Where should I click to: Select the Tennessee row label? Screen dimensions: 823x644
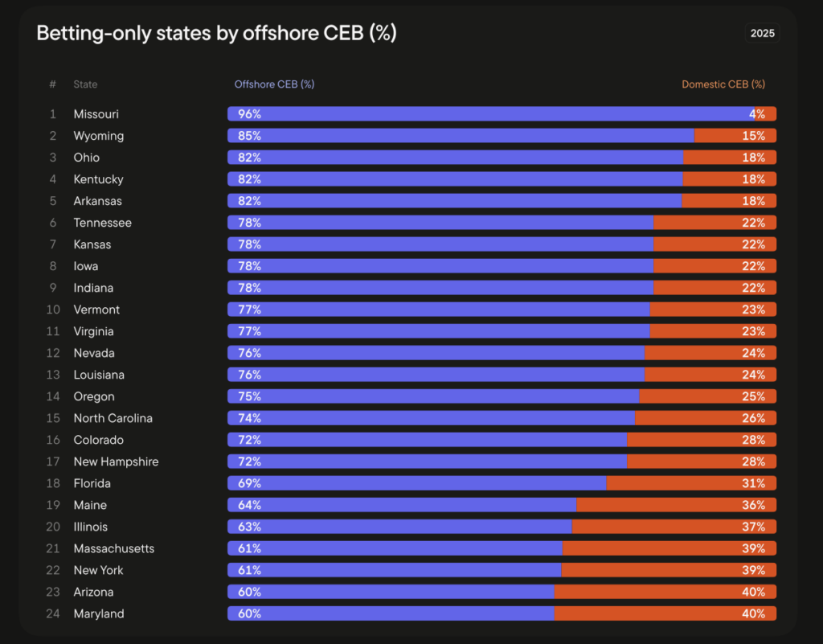coord(102,223)
